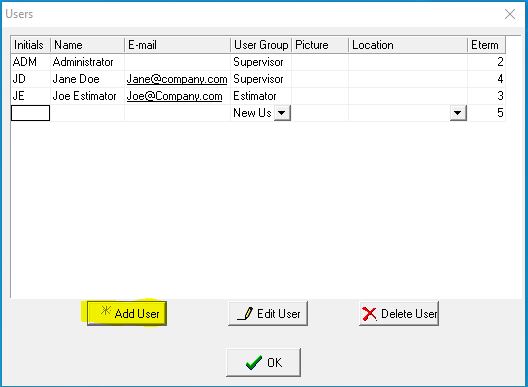Click the Edit User button
Image resolution: width=528 pixels, height=387 pixels.
click(x=268, y=313)
